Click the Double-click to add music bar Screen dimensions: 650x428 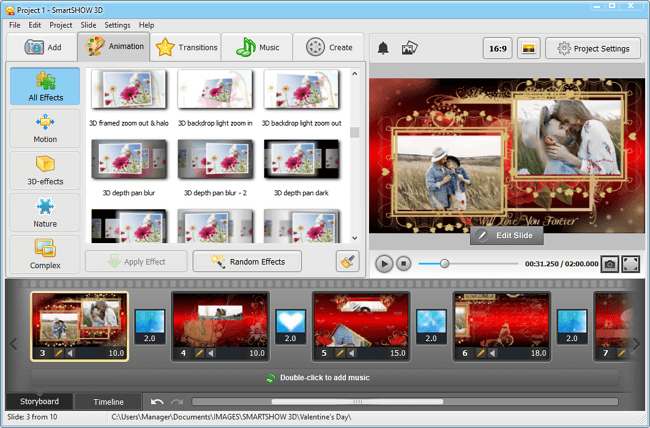(x=325, y=378)
